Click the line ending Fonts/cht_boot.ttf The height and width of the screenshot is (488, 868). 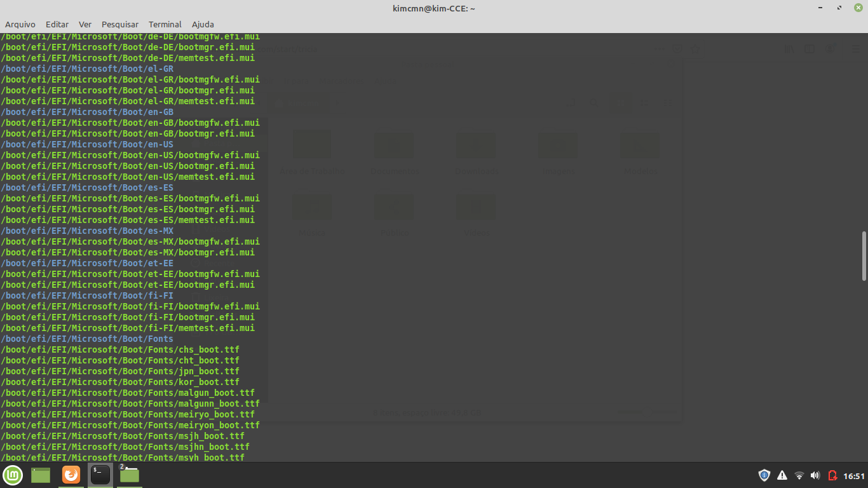tap(120, 360)
